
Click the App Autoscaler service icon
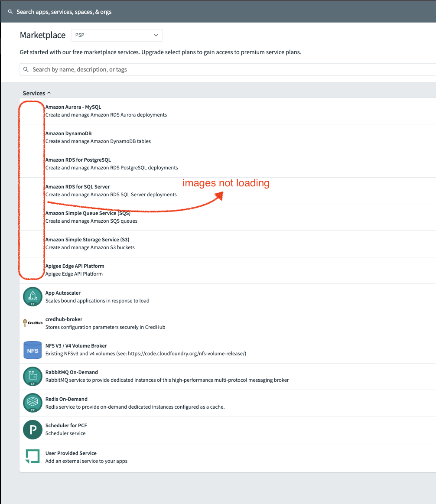click(x=33, y=297)
